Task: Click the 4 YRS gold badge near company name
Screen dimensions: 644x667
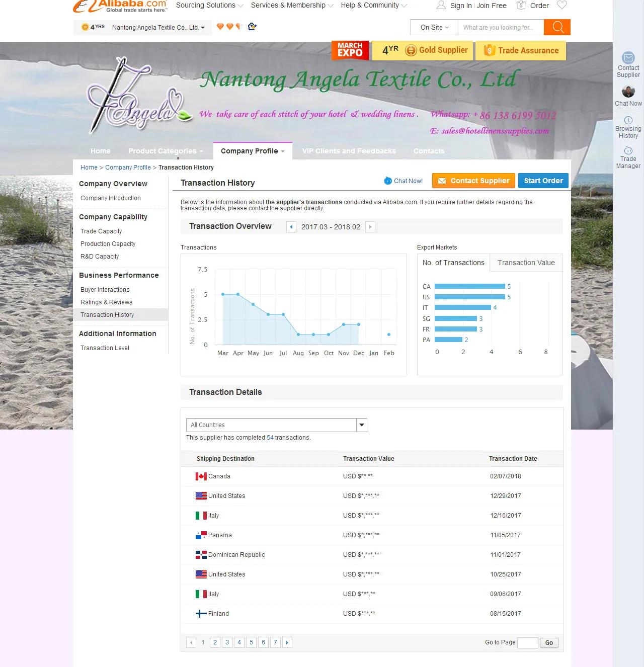Action: tap(94, 27)
